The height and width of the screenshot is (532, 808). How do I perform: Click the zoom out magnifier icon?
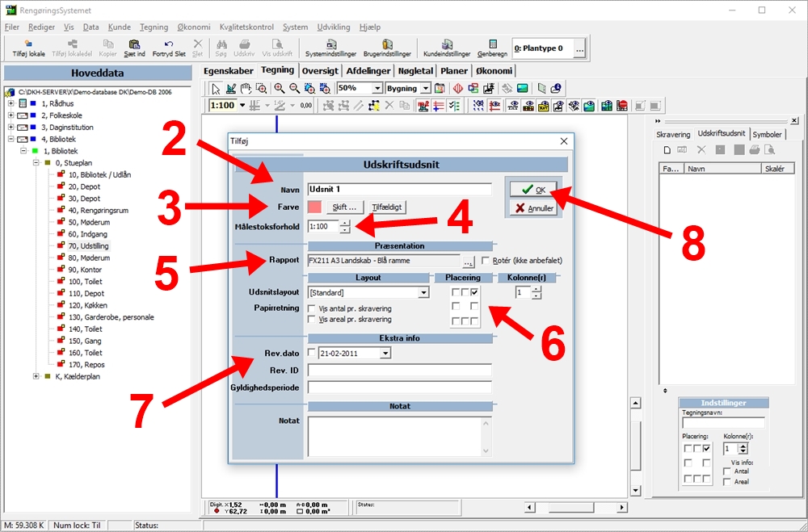pyautogui.click(x=294, y=89)
